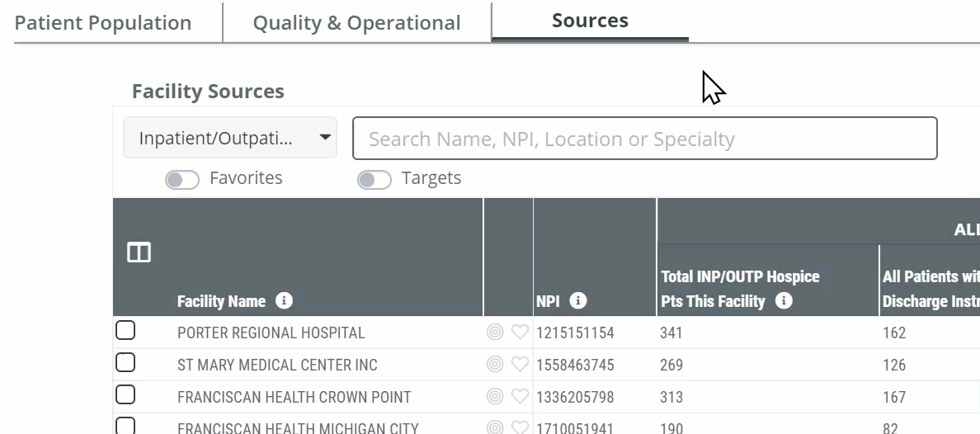Mark Porter Regional Hospital as target
Viewport: 980px width, 434px height.
(x=494, y=332)
